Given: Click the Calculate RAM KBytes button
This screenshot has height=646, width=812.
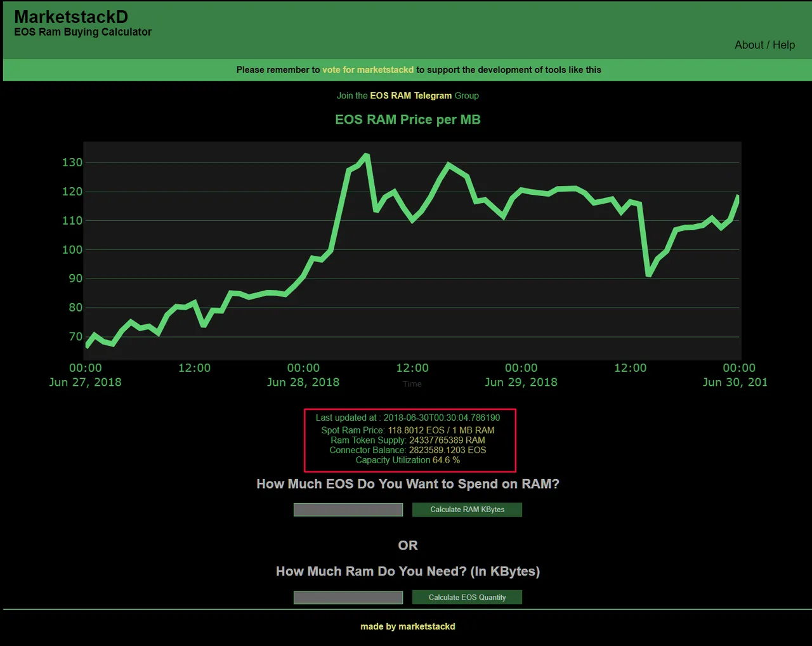Looking at the screenshot, I should (x=467, y=510).
